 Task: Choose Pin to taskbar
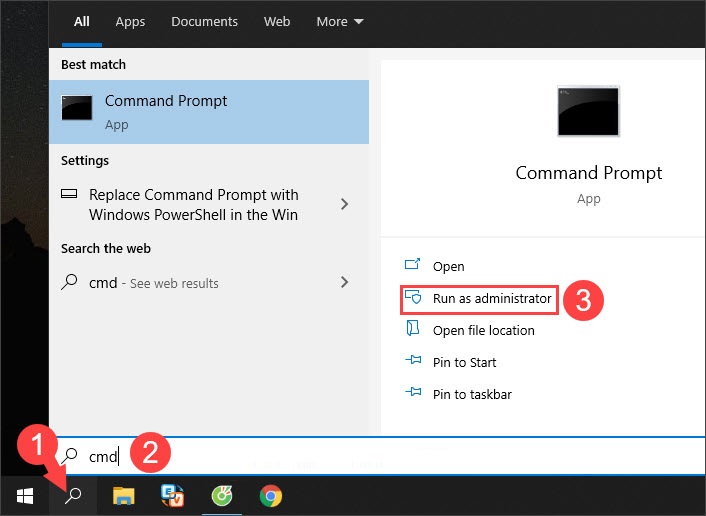[472, 394]
